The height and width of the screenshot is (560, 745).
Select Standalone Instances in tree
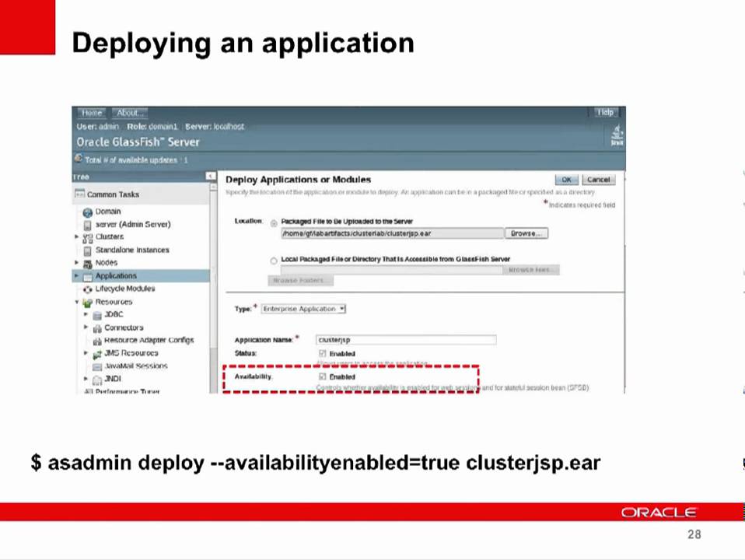point(132,250)
